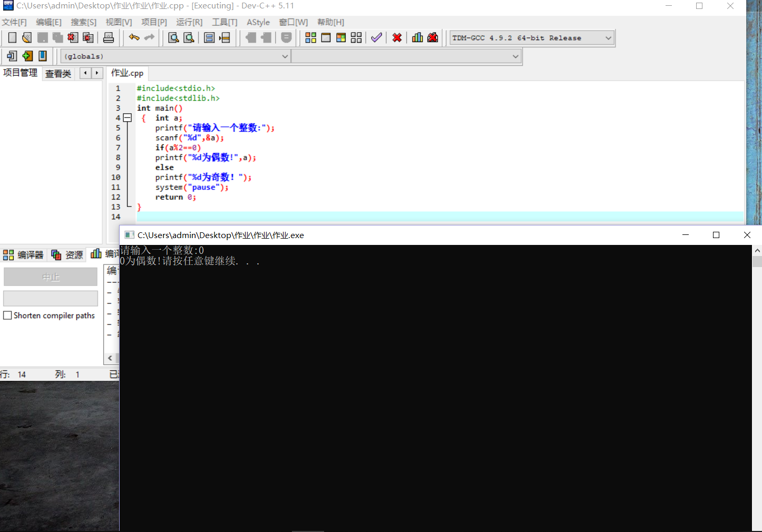Click the Delete Profiling Information icon

point(433,38)
